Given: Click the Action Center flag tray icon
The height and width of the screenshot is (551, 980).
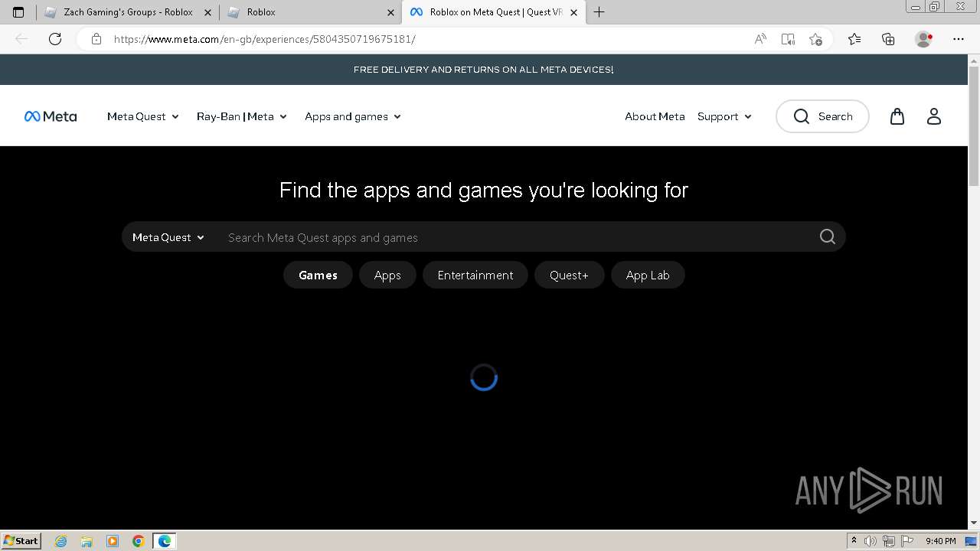Looking at the screenshot, I should pyautogui.click(x=906, y=541).
